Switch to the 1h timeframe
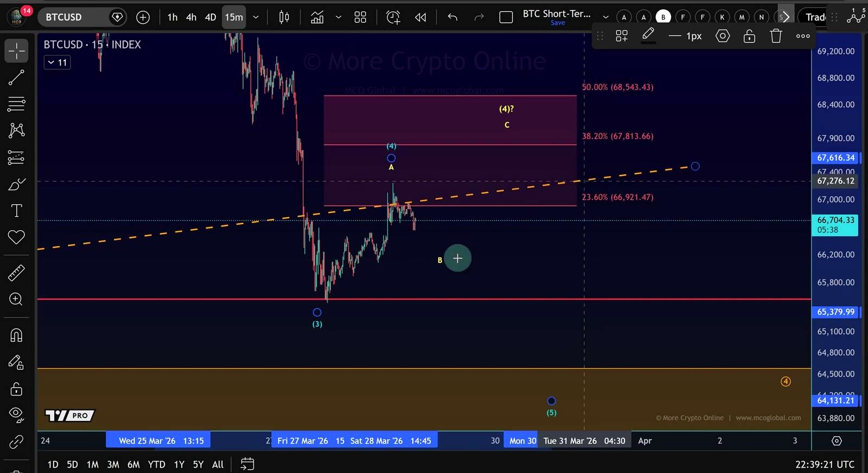This screenshot has height=473, width=868. click(173, 17)
